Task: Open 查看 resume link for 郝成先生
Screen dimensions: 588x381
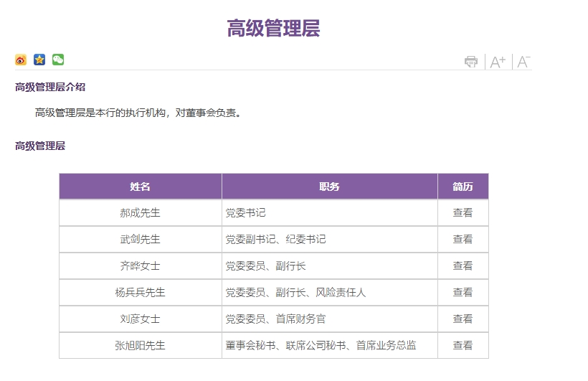Action: [463, 212]
